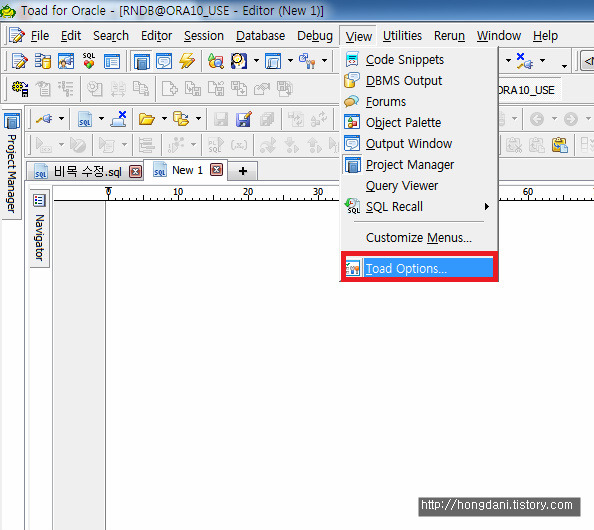Open the Editor menu
The height and width of the screenshot is (530, 594).
click(156, 36)
